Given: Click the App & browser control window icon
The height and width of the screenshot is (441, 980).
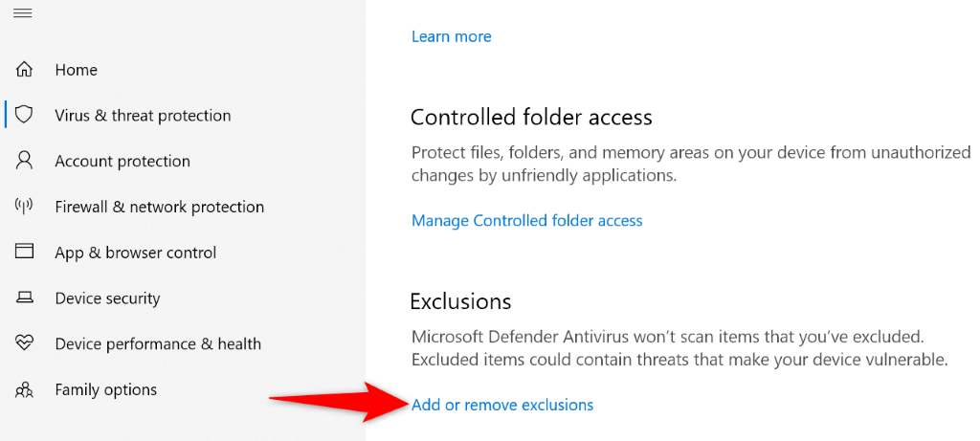Looking at the screenshot, I should pyautogui.click(x=25, y=253).
